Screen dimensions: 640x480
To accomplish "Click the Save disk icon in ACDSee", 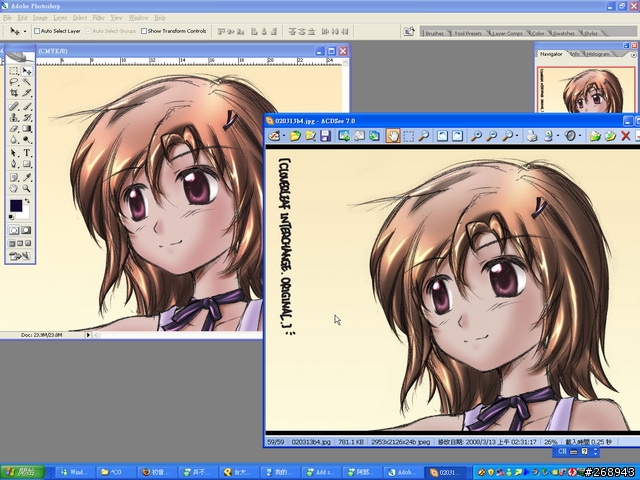I will click(325, 136).
